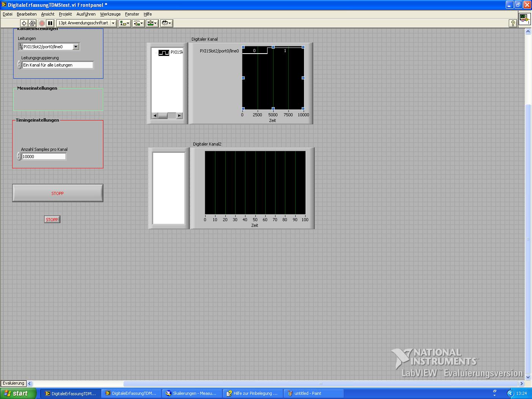Click the 100 x-axis value of Digitaler Kanal2
This screenshot has height=399, width=532.
coord(305,220)
